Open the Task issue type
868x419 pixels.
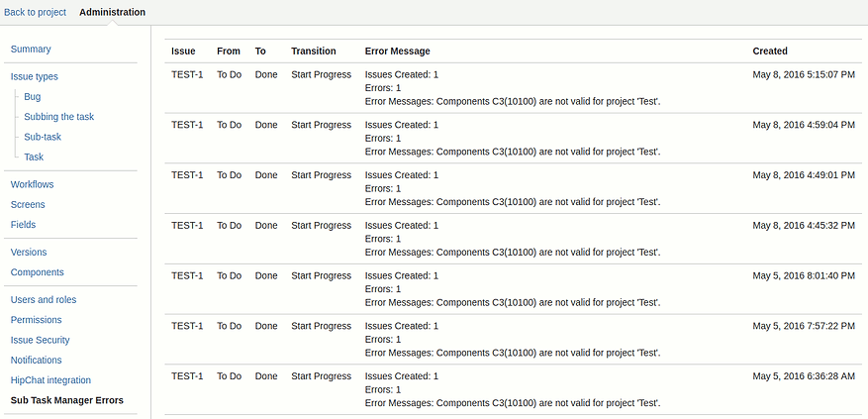tap(34, 157)
